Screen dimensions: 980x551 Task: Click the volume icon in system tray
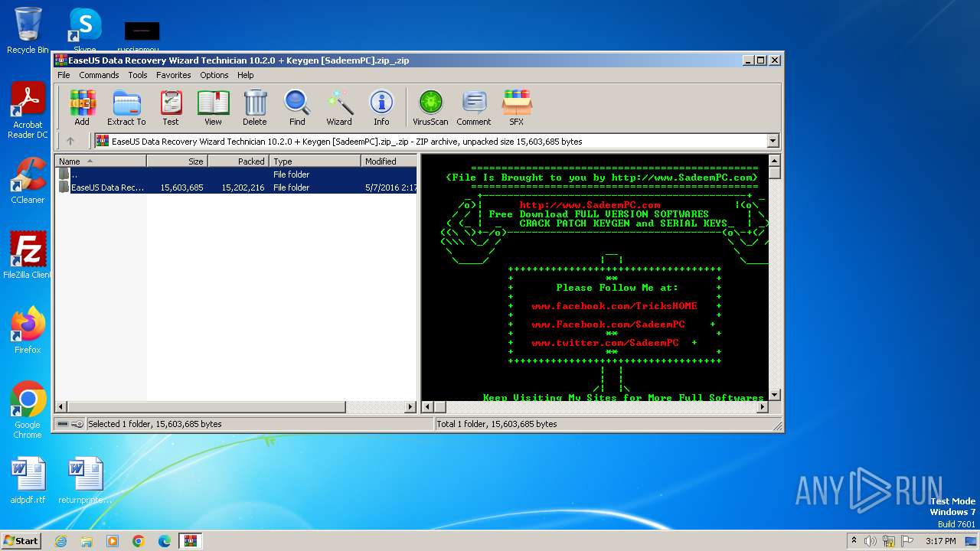coord(871,541)
